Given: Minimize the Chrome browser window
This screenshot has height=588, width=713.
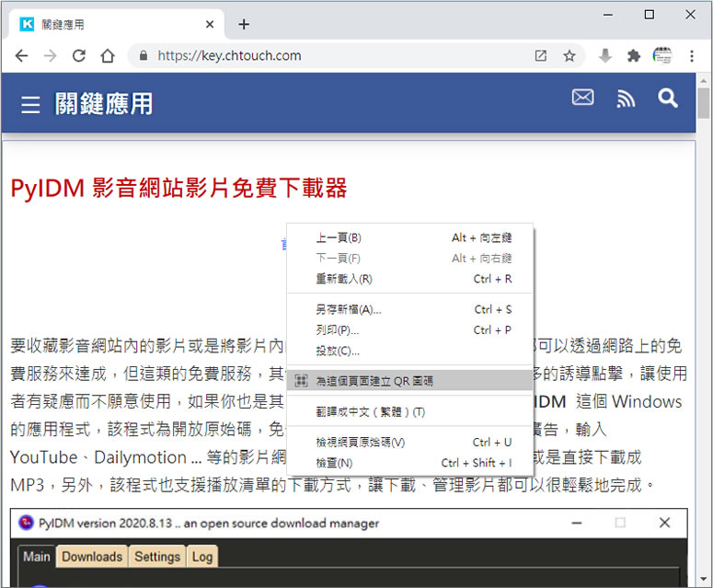Looking at the screenshot, I should coord(608,15).
